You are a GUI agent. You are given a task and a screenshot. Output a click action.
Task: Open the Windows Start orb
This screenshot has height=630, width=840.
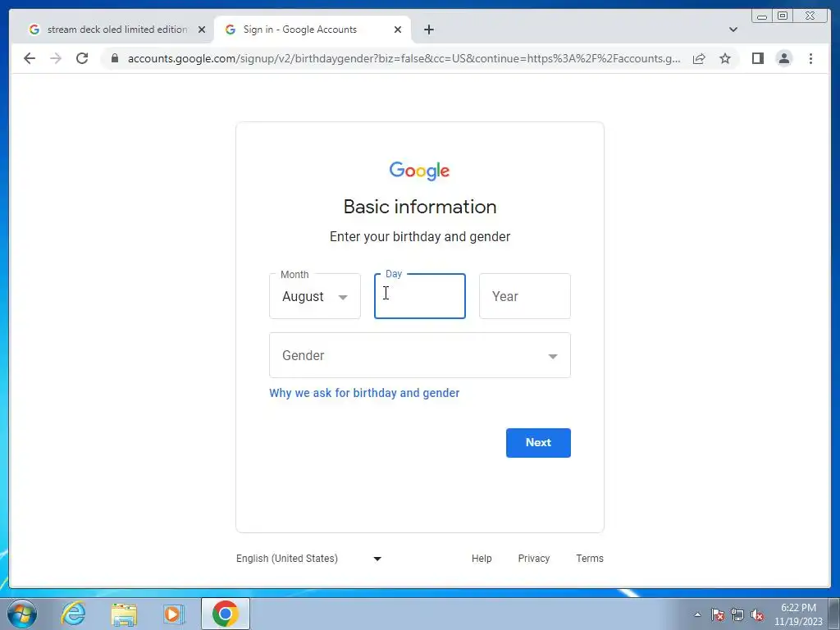pos(22,614)
